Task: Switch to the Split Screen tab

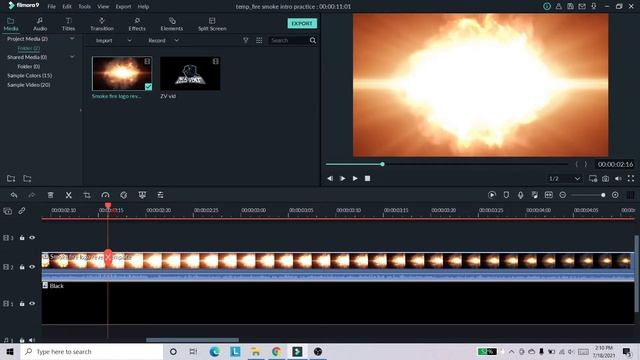Action: click(x=212, y=24)
